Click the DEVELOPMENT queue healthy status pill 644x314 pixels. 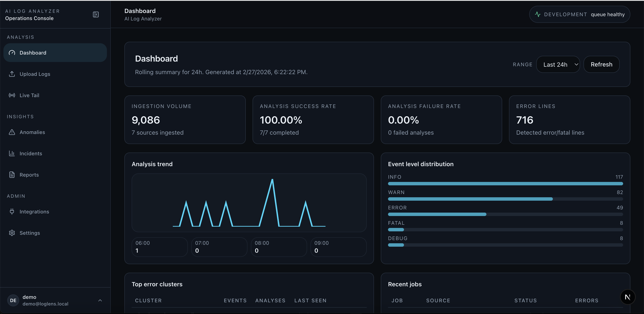coord(579,14)
